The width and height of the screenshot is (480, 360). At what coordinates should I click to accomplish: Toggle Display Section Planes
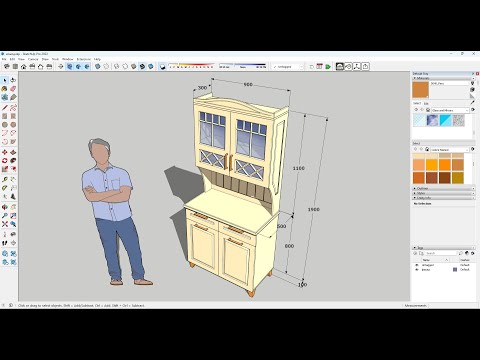69,66
